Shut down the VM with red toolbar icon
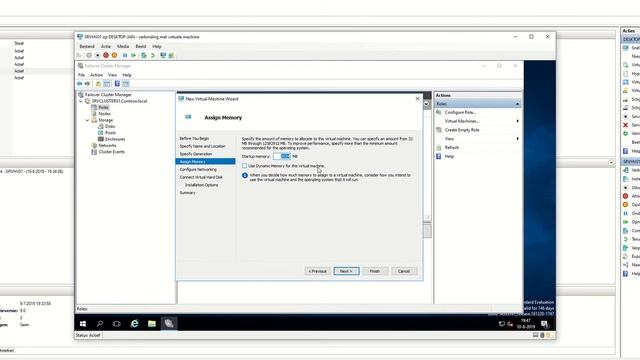The height and width of the screenshot is (360, 640). (106, 55)
